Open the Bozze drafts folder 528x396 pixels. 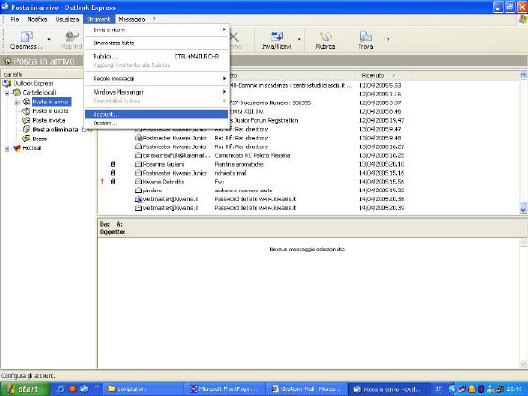(x=39, y=139)
